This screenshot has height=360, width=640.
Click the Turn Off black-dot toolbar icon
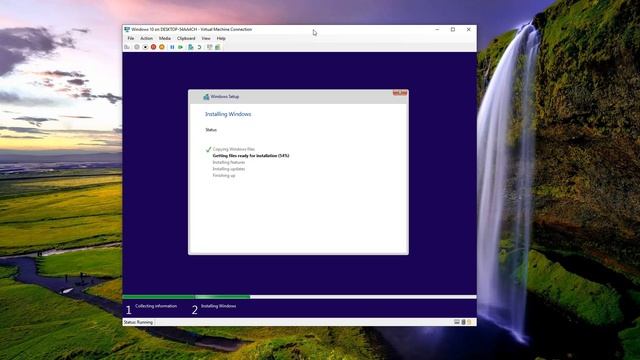(x=145, y=47)
